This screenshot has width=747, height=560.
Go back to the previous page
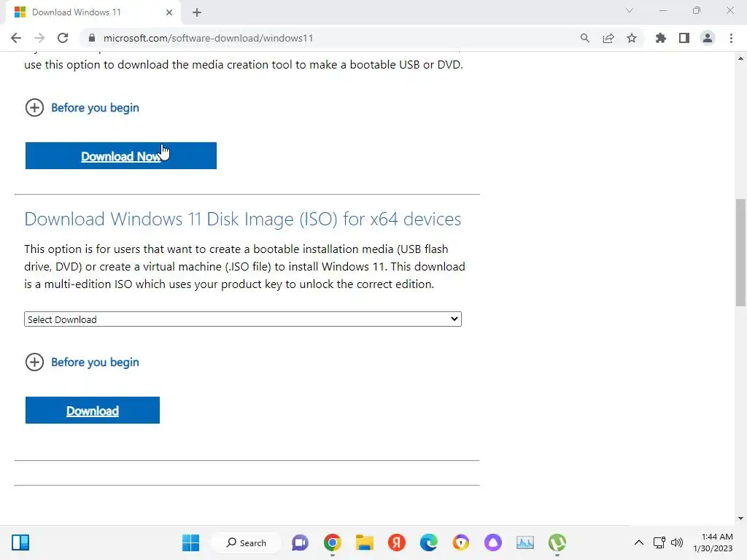pos(16,38)
